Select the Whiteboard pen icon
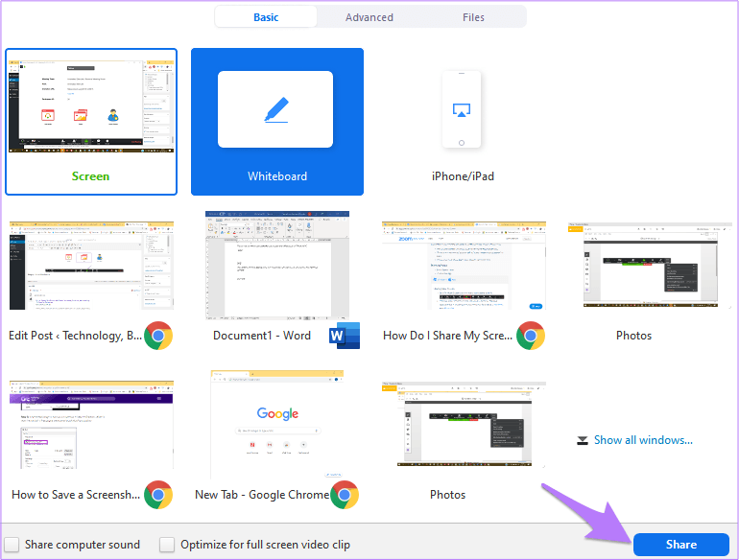Viewport: 739px width, 560px height. click(276, 109)
